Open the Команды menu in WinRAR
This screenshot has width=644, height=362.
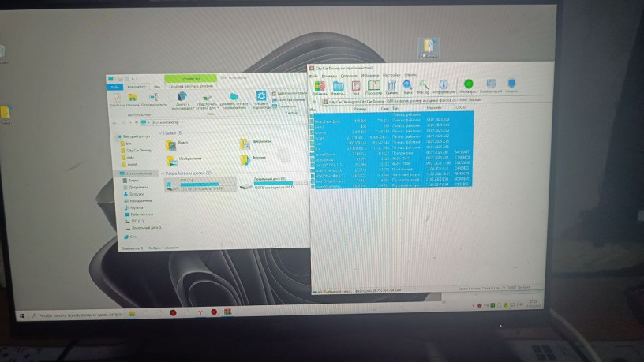pos(329,76)
